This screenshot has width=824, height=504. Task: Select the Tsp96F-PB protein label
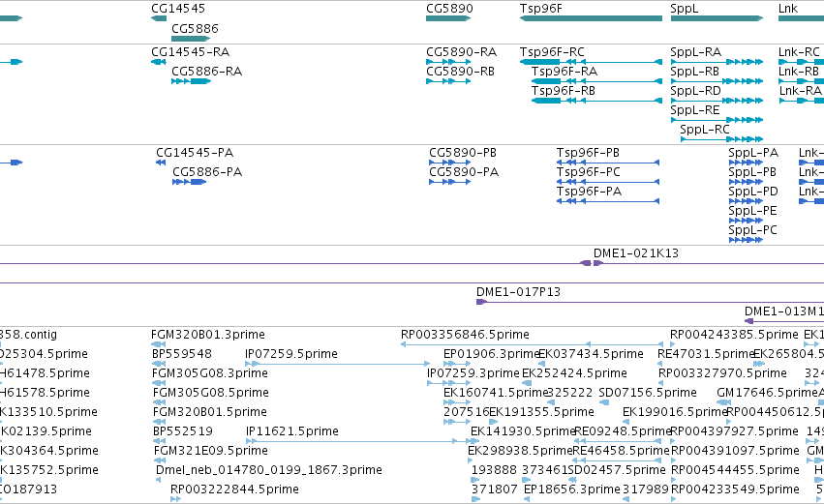[588, 153]
